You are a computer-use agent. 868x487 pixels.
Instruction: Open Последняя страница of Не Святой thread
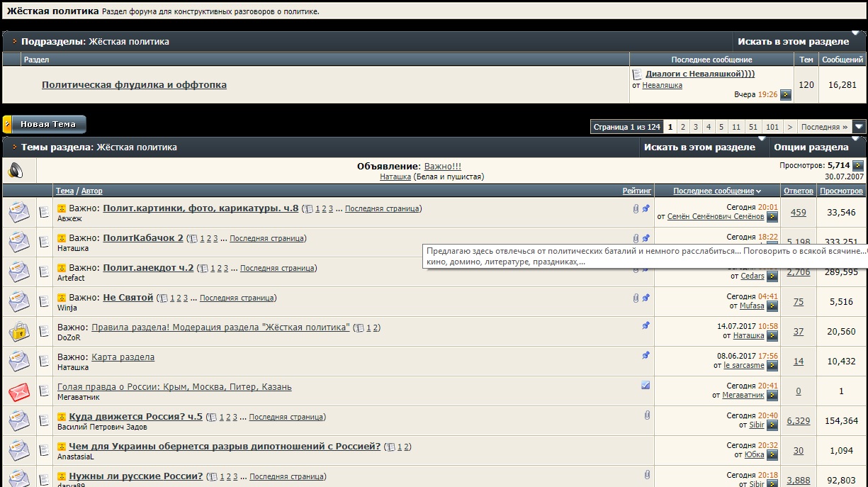(x=237, y=298)
